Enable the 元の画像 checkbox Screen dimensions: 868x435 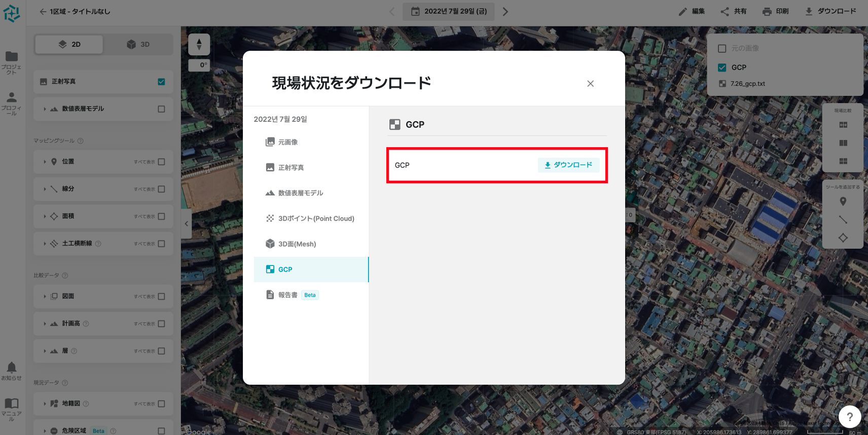(722, 49)
